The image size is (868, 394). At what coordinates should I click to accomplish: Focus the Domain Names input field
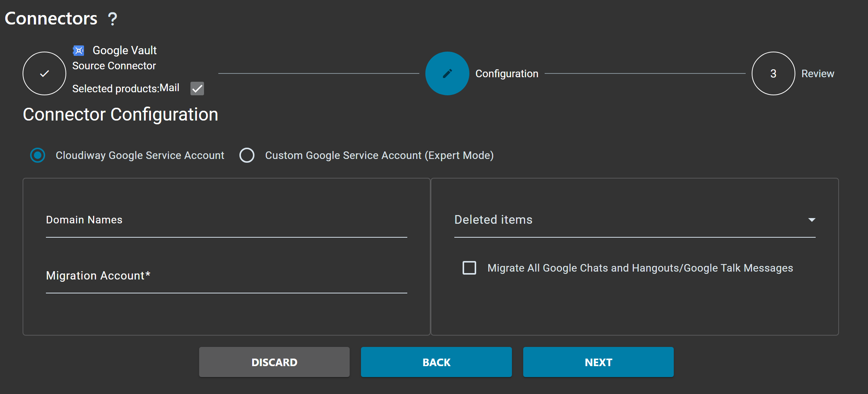coord(227,220)
